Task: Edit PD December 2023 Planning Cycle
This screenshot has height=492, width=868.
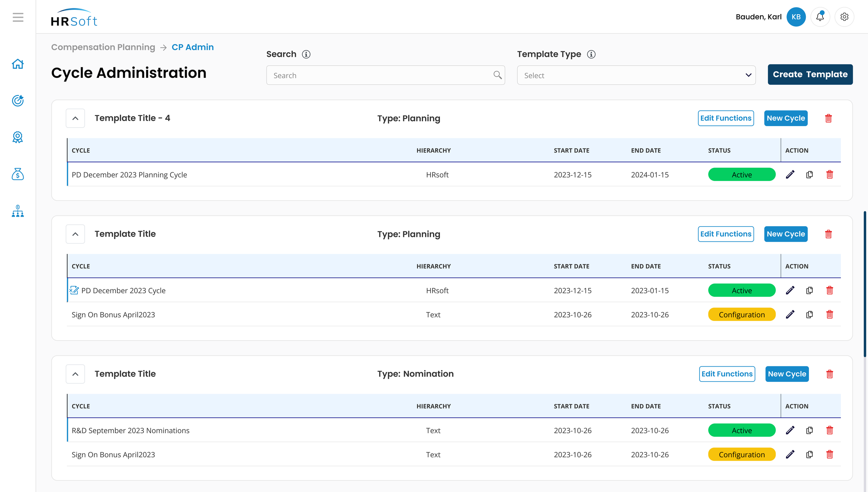Action: click(790, 174)
